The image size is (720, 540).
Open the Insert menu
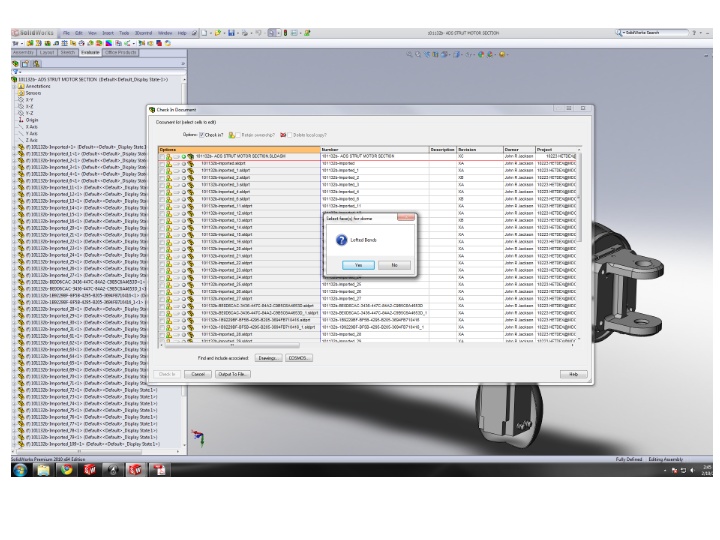pyautogui.click(x=108, y=33)
